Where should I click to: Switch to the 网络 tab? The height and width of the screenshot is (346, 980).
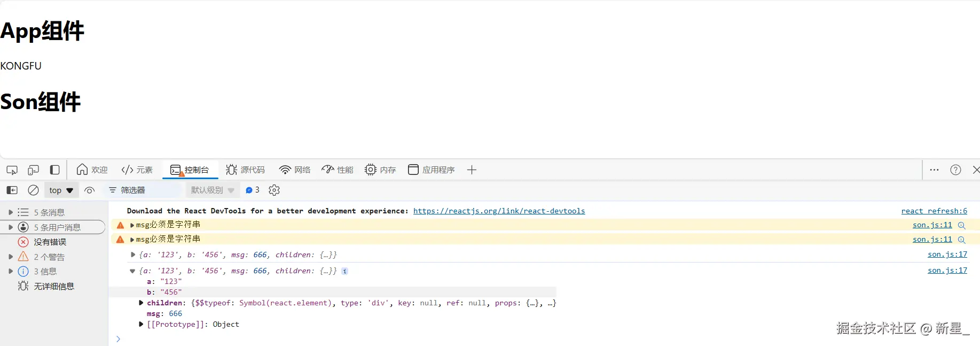pyautogui.click(x=295, y=170)
